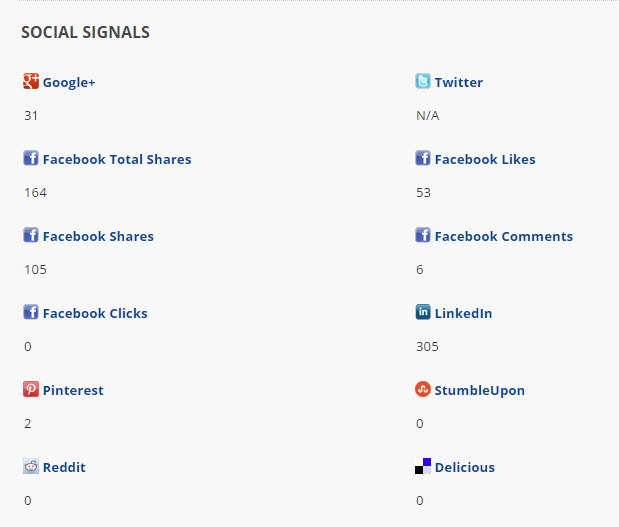Viewport: 619px width, 527px height.
Task: Click the Facebook icon beside Comments
Action: pyautogui.click(x=423, y=236)
